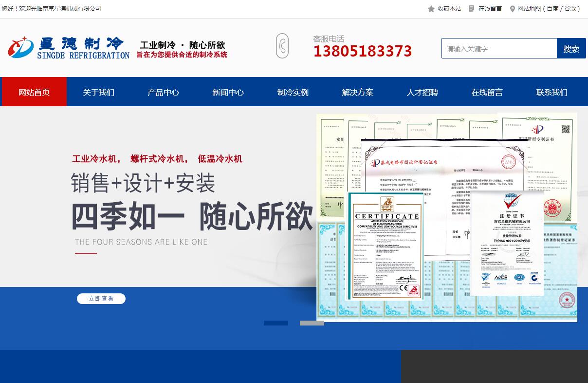Viewport: 588px width, 383px height.
Task: Click the 搜索 button
Action: 571,48
